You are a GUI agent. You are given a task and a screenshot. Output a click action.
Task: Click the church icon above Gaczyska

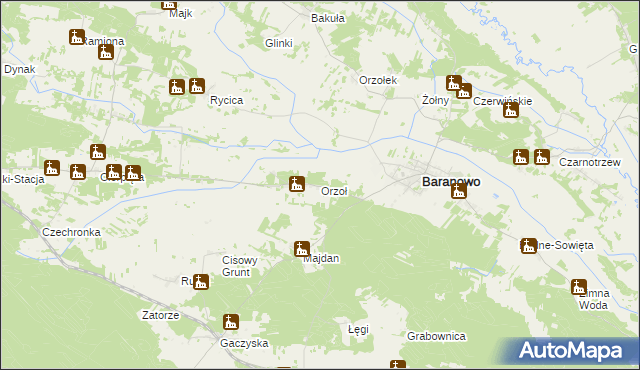point(231,322)
